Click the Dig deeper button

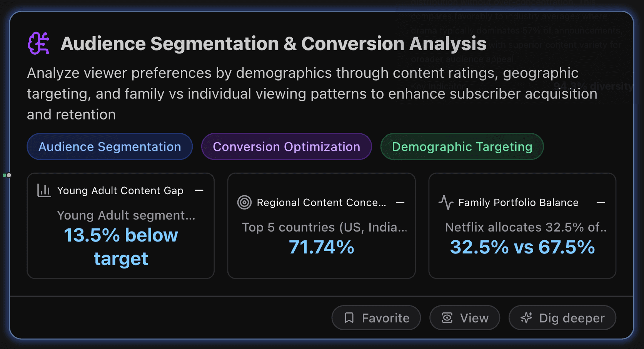pyautogui.click(x=562, y=317)
